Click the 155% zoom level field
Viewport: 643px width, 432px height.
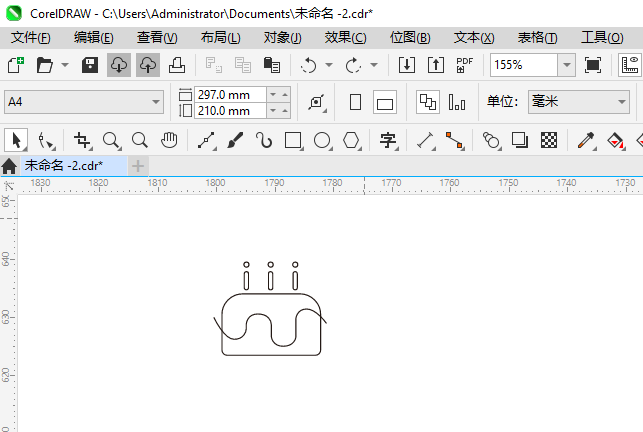pos(524,65)
